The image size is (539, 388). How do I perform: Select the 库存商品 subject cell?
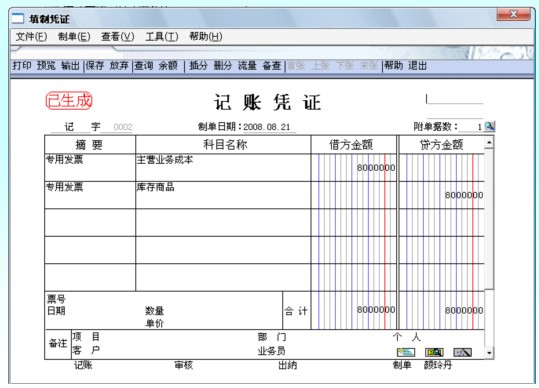(x=223, y=195)
